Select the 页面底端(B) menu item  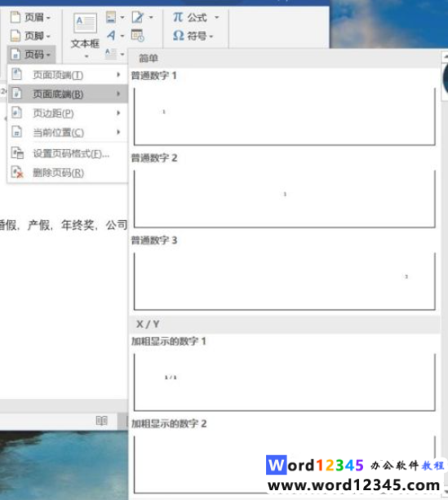[67, 94]
